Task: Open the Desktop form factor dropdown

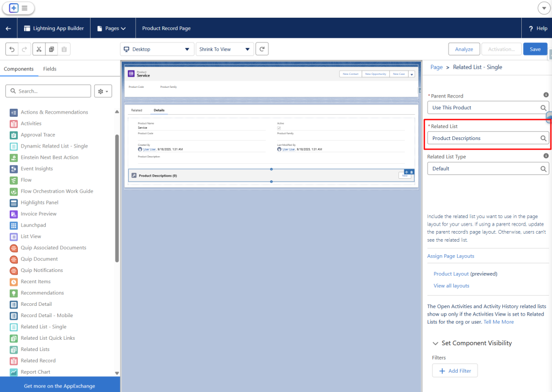Action: click(x=156, y=49)
